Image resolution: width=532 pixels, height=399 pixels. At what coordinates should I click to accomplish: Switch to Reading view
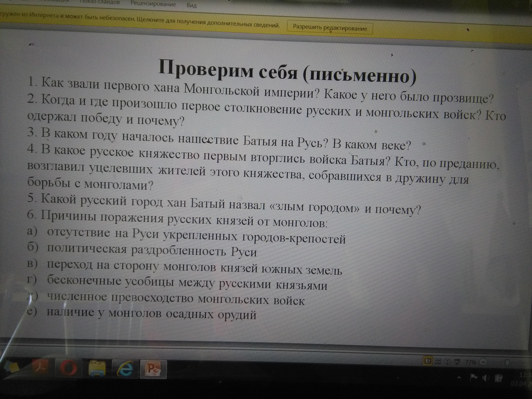tap(448, 362)
